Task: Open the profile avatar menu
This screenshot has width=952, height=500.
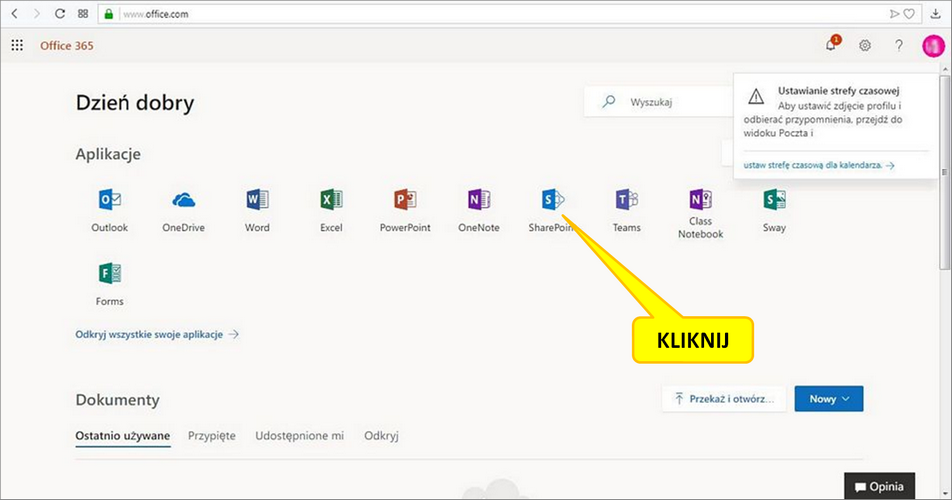Action: click(x=933, y=46)
